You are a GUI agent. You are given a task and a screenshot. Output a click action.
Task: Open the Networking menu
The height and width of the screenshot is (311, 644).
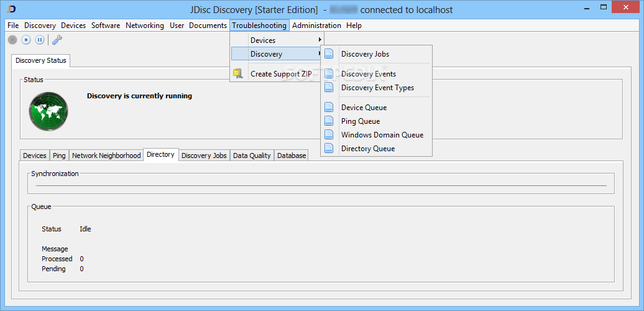tap(145, 26)
